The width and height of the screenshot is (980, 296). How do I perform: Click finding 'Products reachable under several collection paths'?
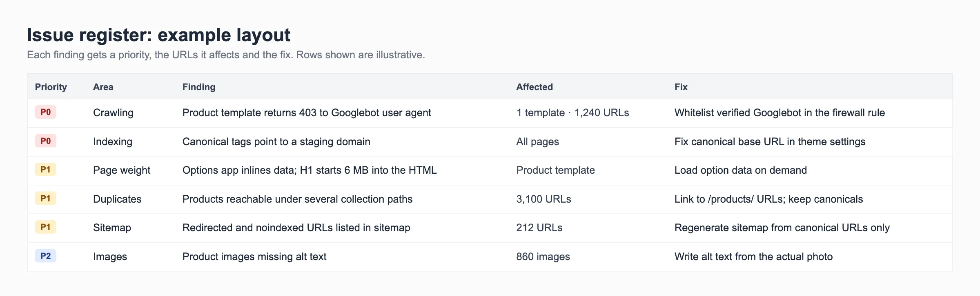pos(297,199)
